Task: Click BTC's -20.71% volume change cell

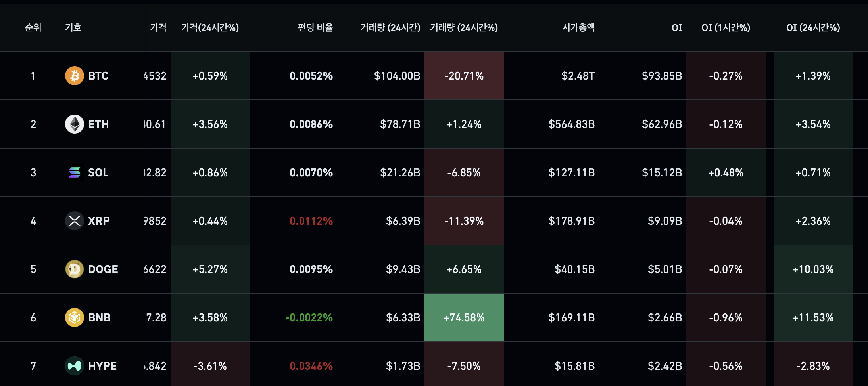Action: tap(464, 76)
